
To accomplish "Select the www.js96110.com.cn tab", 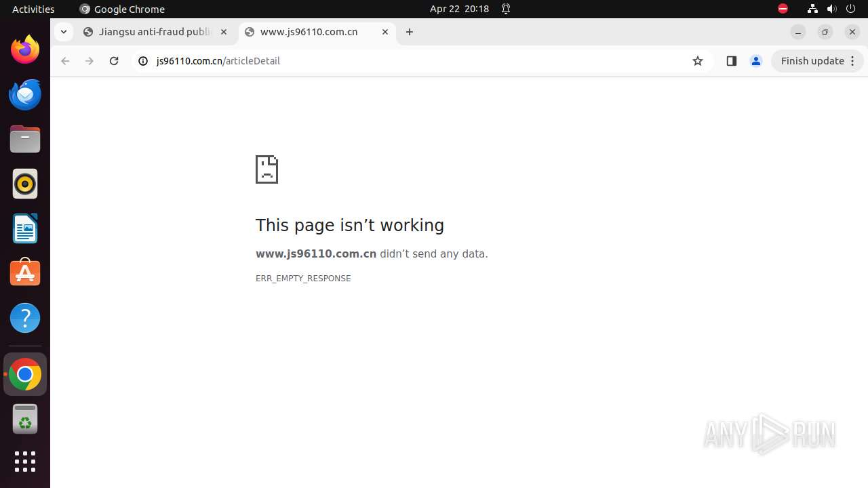I will coord(317,32).
